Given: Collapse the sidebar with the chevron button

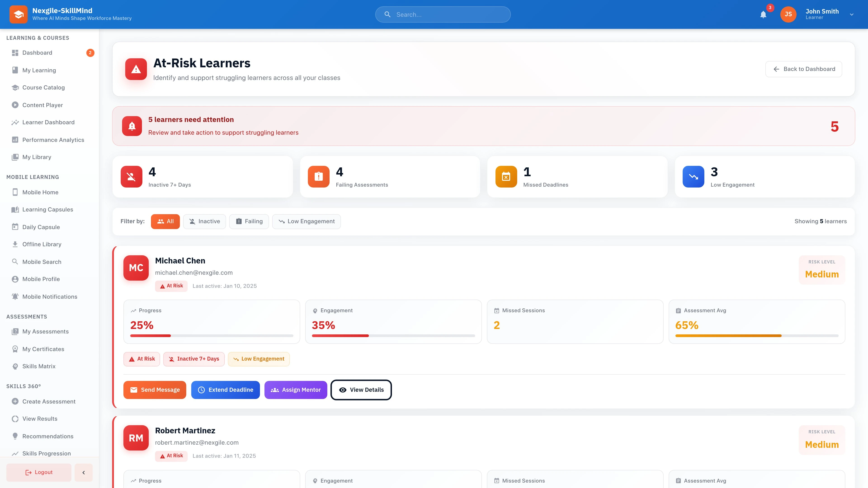Looking at the screenshot, I should point(83,472).
